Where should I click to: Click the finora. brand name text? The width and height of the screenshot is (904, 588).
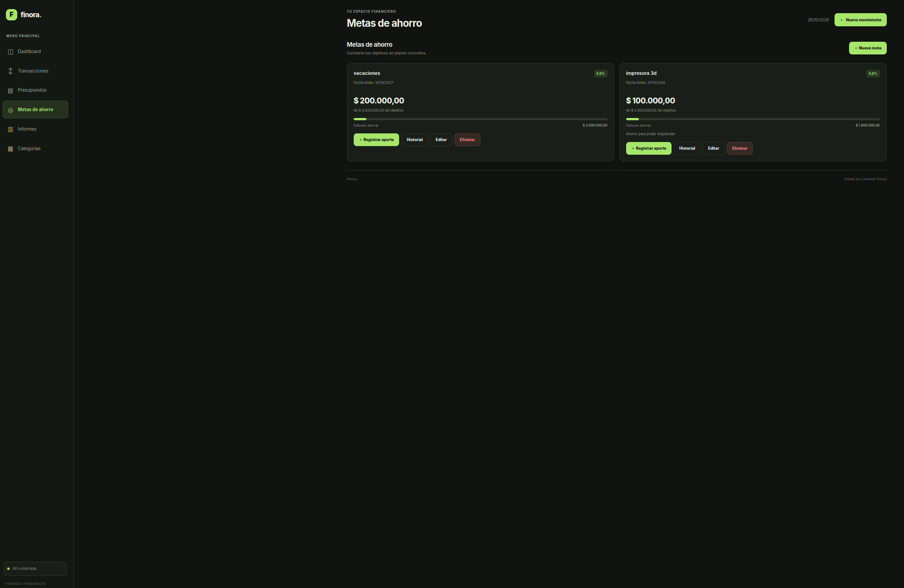pos(31,15)
